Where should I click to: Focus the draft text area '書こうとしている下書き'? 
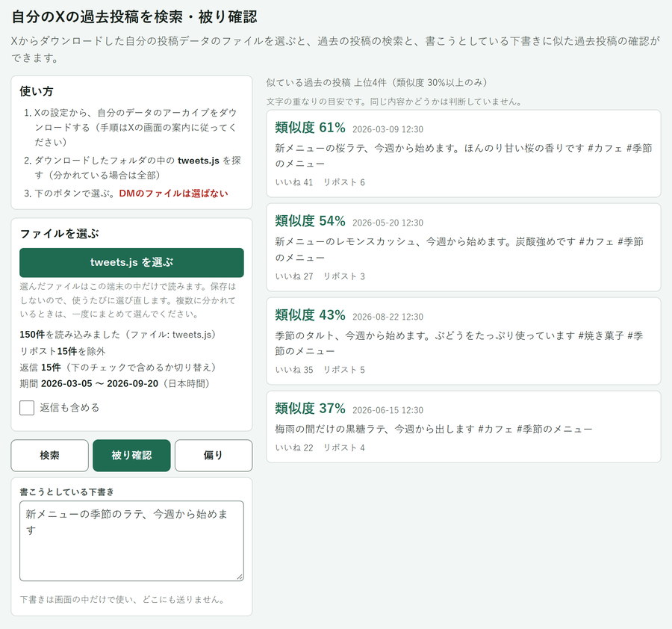[131, 541]
